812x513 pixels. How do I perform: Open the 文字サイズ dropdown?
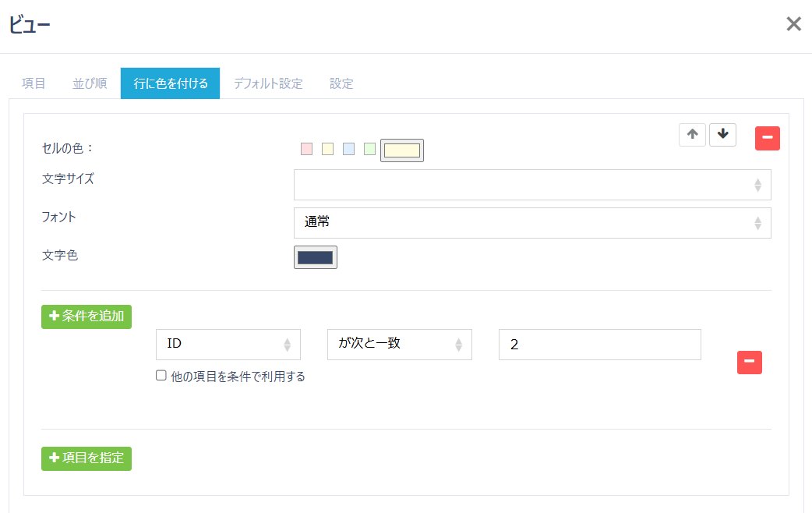coord(532,185)
